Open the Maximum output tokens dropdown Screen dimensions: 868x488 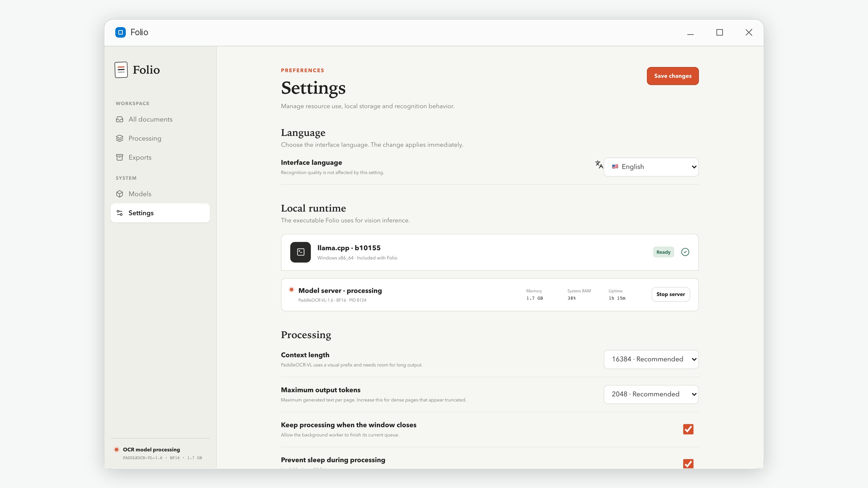click(651, 394)
